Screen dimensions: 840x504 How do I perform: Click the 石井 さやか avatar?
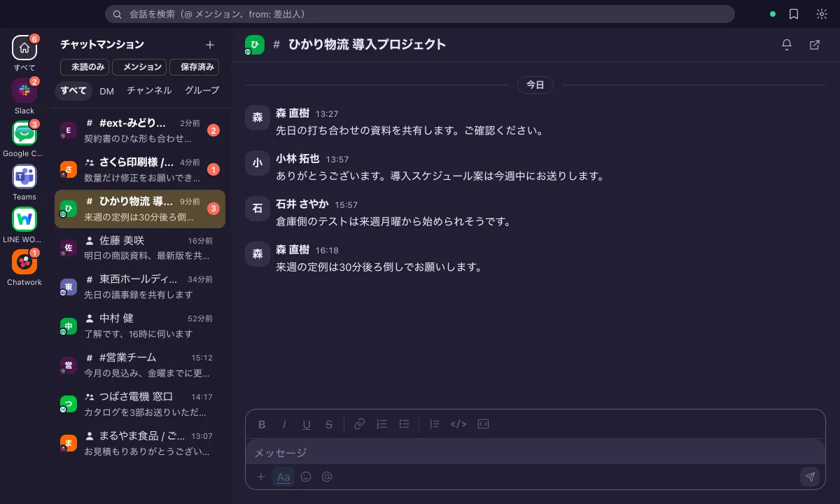[x=258, y=209]
